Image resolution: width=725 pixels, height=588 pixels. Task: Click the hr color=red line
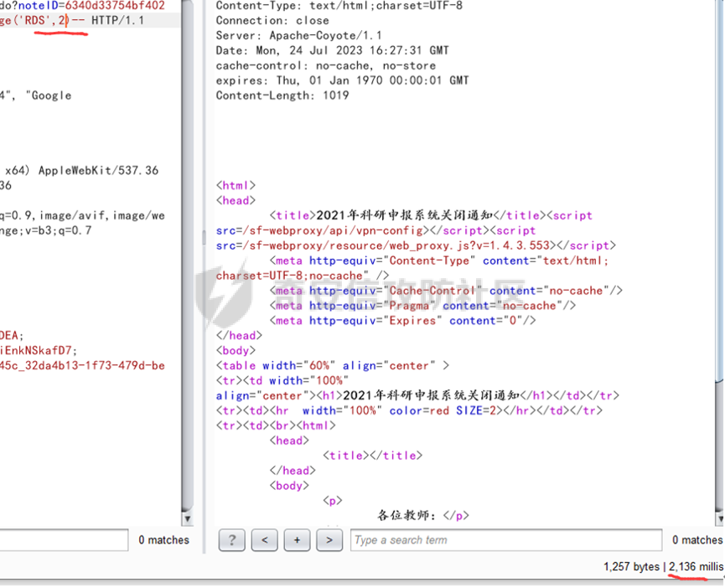click(409, 410)
